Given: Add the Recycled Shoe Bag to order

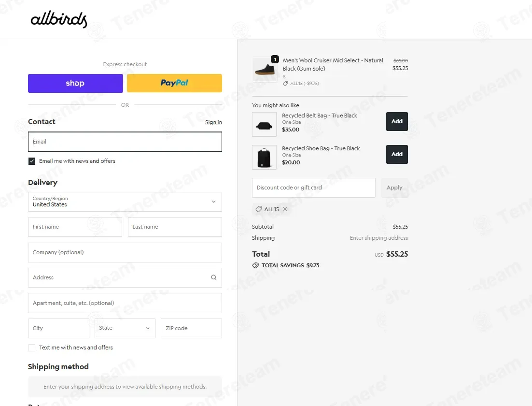Looking at the screenshot, I should 397,155.
